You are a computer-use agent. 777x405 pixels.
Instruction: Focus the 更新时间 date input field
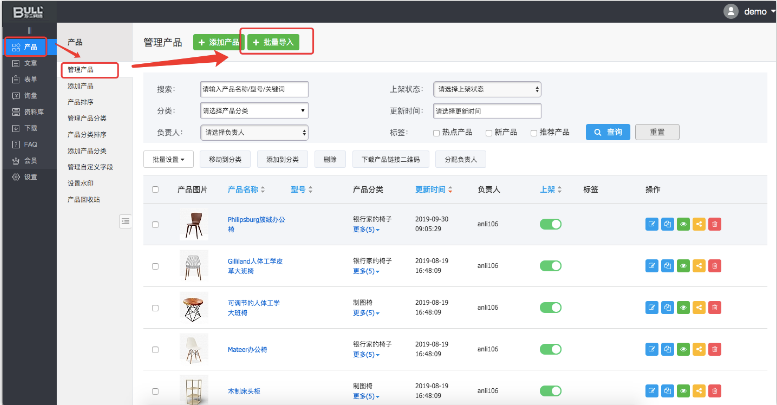tap(487, 111)
